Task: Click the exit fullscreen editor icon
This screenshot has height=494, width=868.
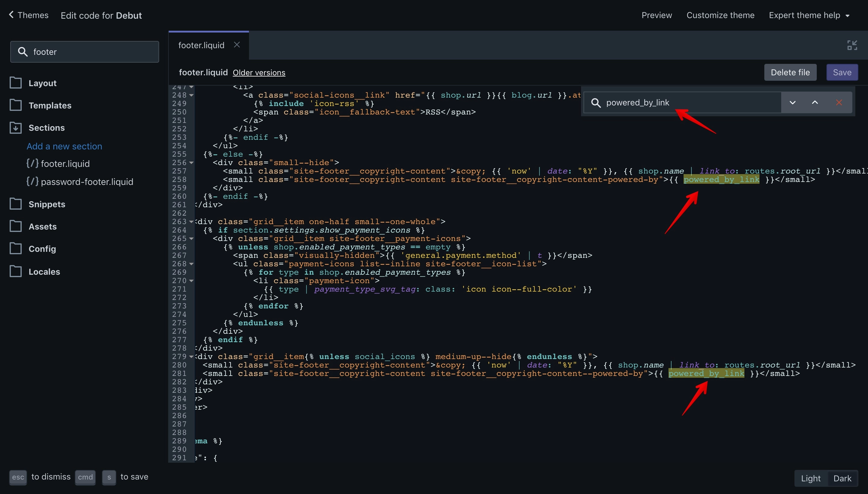Action: coord(852,45)
